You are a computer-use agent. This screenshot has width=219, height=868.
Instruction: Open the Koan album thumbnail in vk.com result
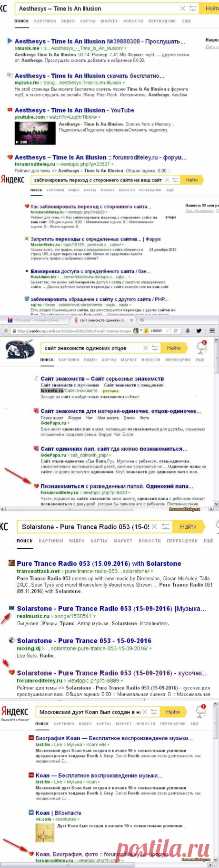click(45, 834)
